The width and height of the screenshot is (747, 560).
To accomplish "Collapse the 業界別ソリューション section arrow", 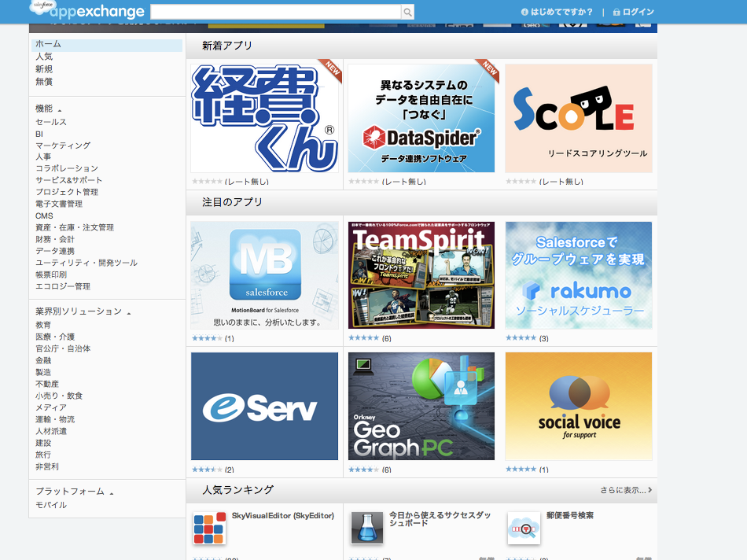I will [x=129, y=313].
